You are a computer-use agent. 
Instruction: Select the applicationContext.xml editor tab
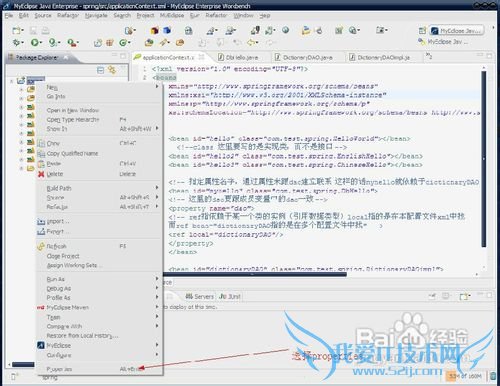pyautogui.click(x=168, y=57)
